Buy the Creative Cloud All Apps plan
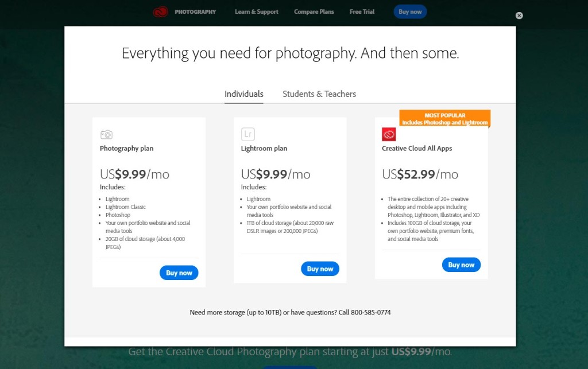Screen dimensions: 588x369 [461, 265]
